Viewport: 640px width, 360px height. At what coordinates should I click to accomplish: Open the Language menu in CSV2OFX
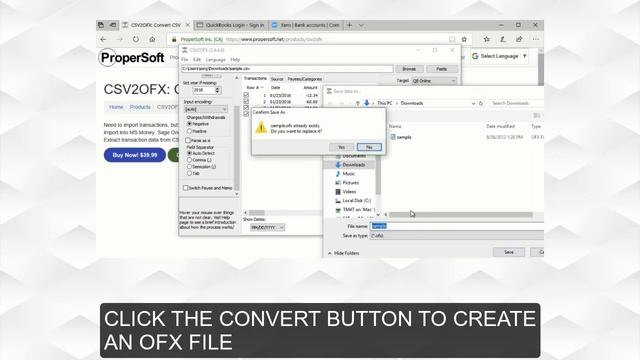tap(216, 60)
